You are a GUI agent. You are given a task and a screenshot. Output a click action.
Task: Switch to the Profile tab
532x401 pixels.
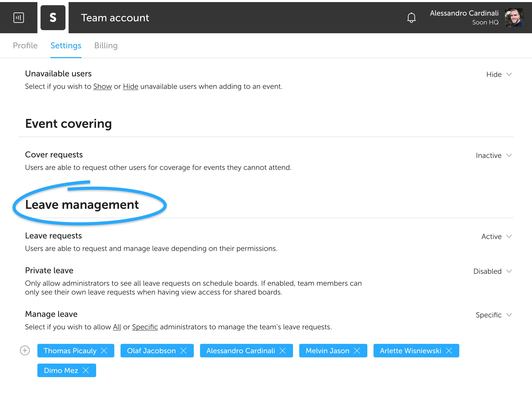coord(25,46)
